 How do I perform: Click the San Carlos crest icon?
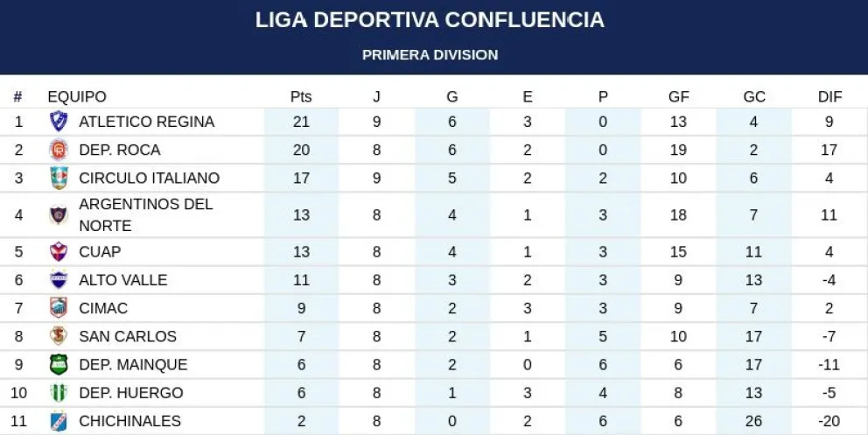[59, 336]
